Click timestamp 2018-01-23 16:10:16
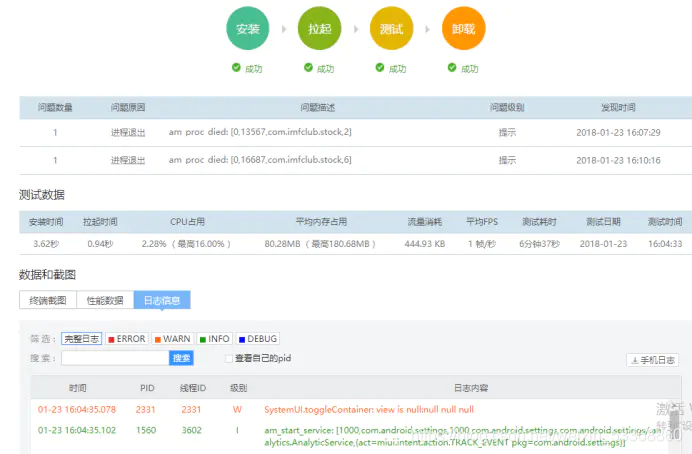692x454 pixels. 618,160
